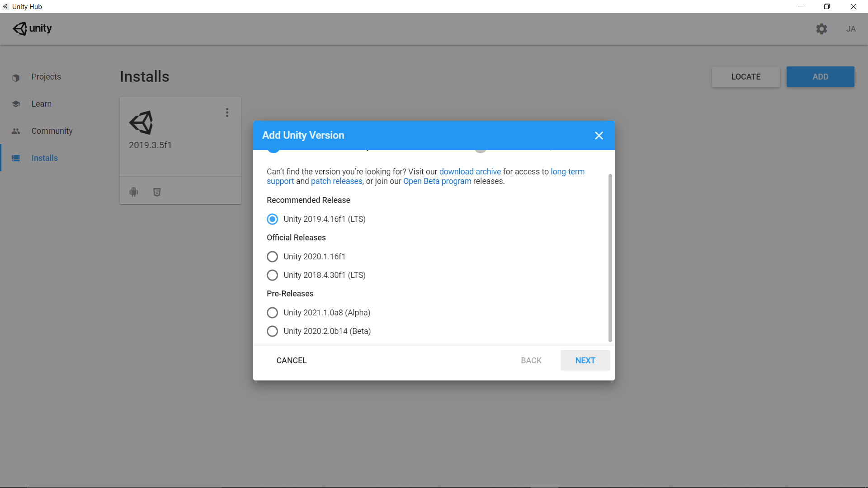
Task: Click the Add Unity Version title
Action: [x=303, y=135]
